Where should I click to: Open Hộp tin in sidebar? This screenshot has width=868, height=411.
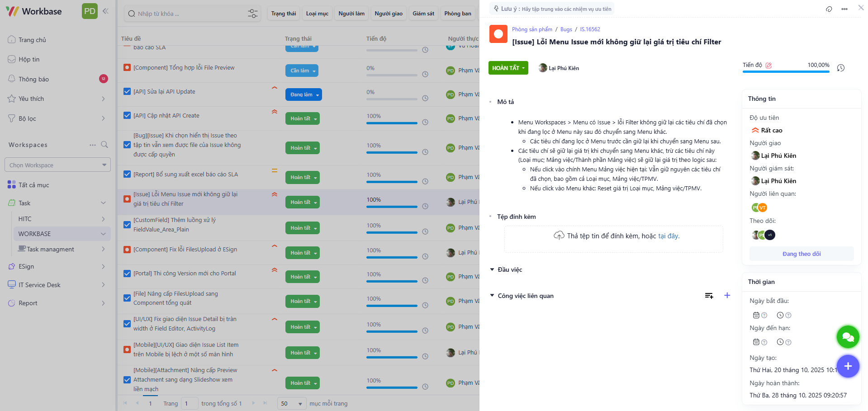click(x=29, y=59)
